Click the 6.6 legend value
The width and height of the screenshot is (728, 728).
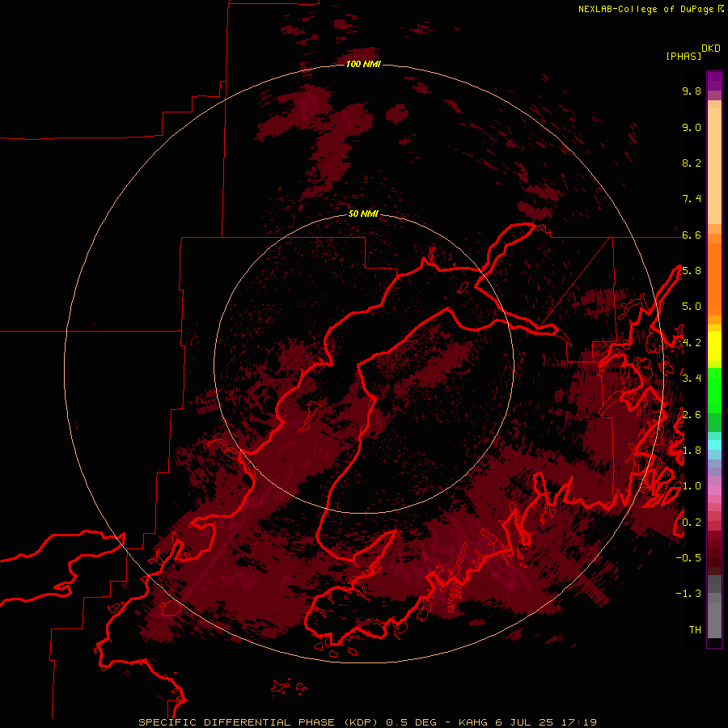[692, 235]
